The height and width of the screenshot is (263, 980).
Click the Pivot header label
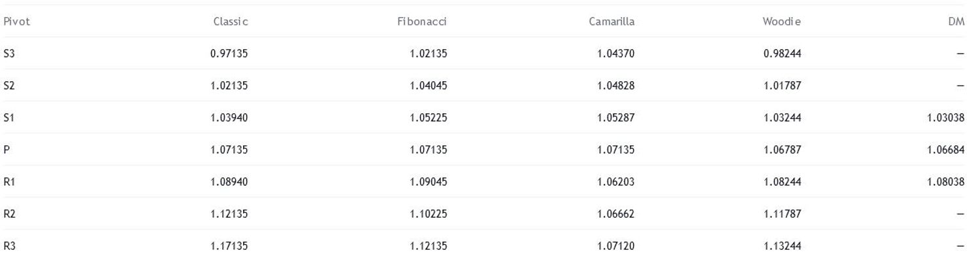pyautogui.click(x=17, y=22)
